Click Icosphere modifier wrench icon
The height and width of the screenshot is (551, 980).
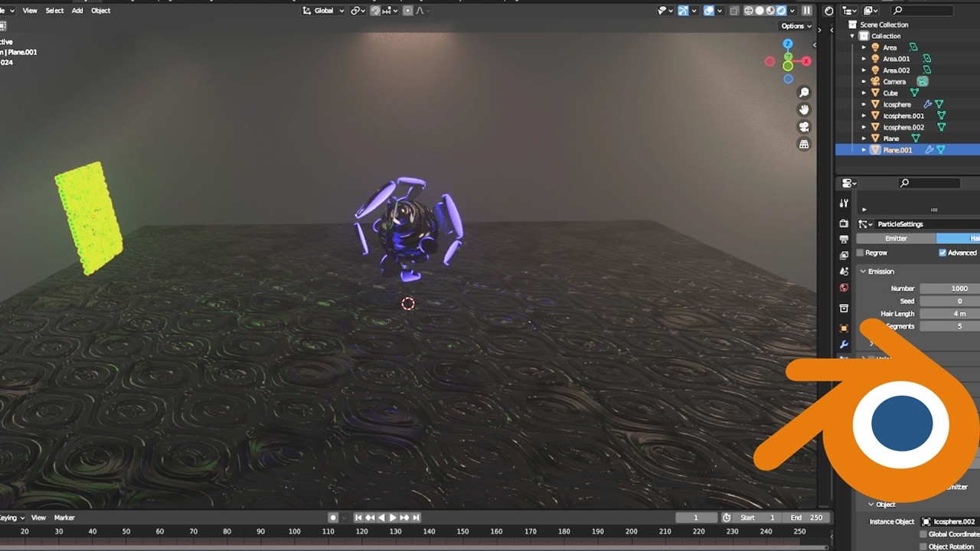(x=927, y=105)
